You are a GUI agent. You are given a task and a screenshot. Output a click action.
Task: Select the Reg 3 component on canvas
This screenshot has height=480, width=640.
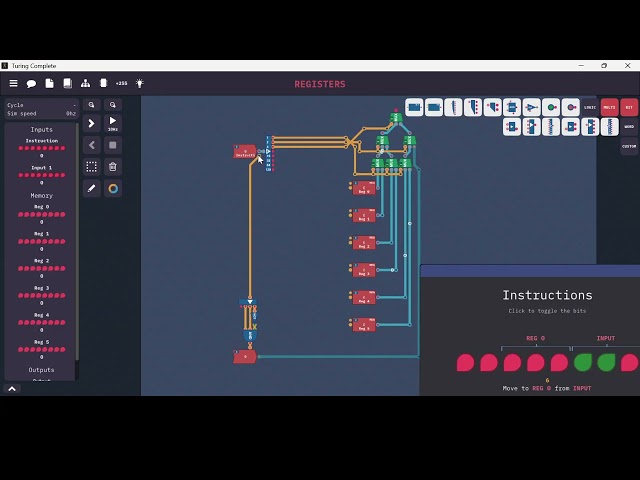click(364, 270)
